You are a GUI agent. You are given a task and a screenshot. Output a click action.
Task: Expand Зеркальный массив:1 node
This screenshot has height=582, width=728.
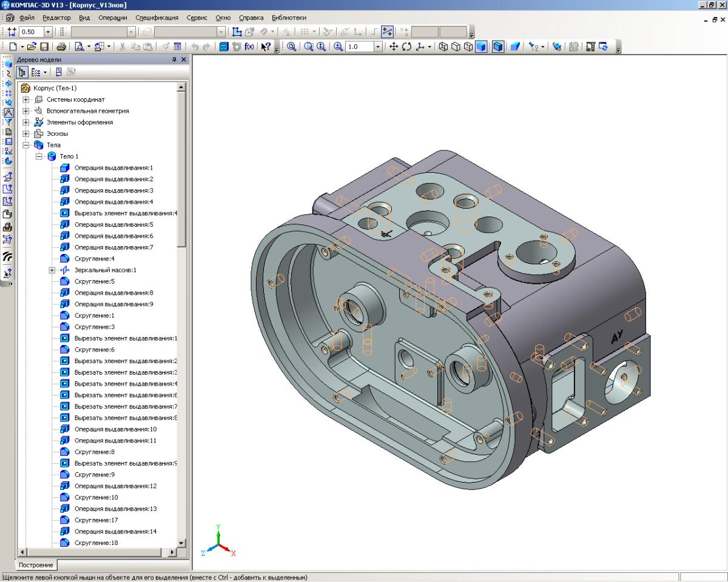click(53, 270)
